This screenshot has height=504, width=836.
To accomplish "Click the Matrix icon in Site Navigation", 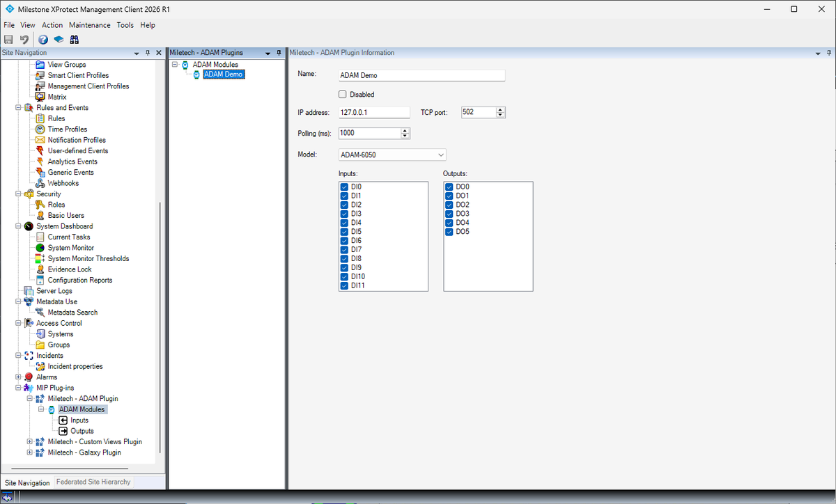I will pyautogui.click(x=40, y=97).
